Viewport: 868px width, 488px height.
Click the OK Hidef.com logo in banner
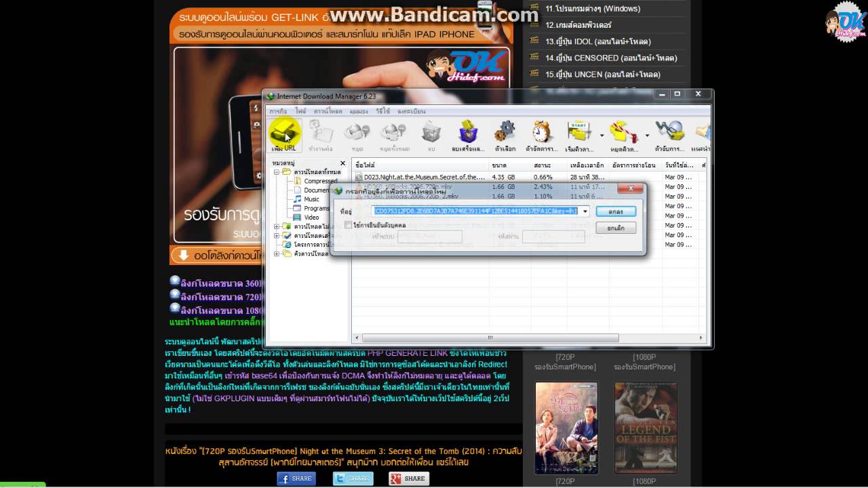(467, 66)
